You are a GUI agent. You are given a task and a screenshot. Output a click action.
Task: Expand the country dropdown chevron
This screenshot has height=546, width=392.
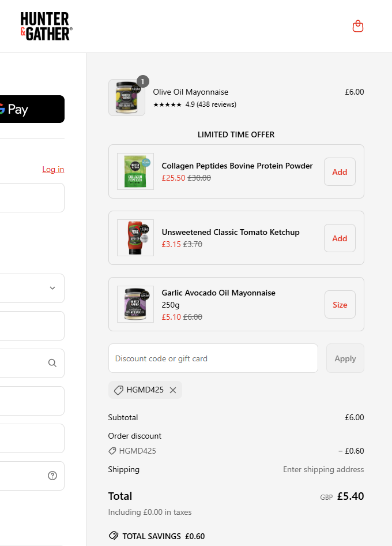tap(52, 288)
